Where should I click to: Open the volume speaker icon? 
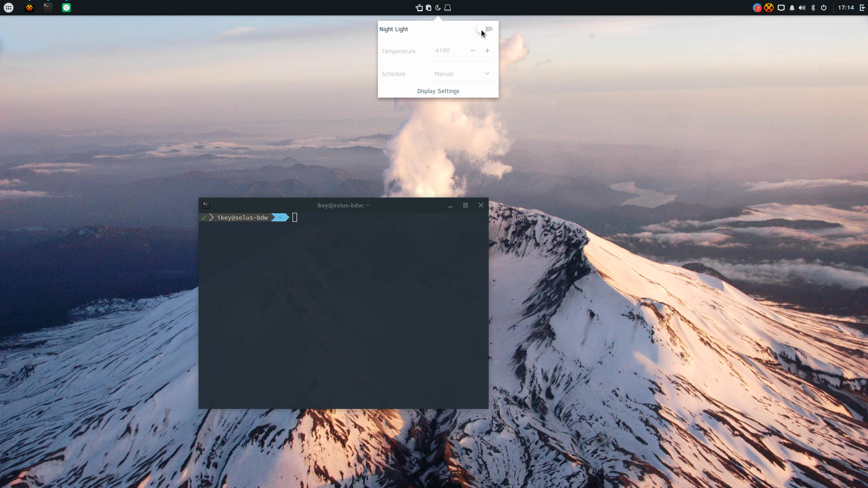click(x=802, y=8)
